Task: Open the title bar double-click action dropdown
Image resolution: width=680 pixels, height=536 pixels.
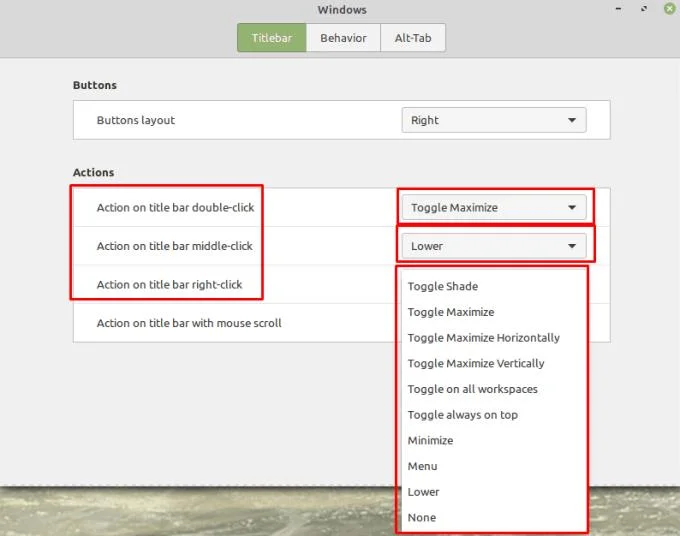Action: [x=494, y=207]
